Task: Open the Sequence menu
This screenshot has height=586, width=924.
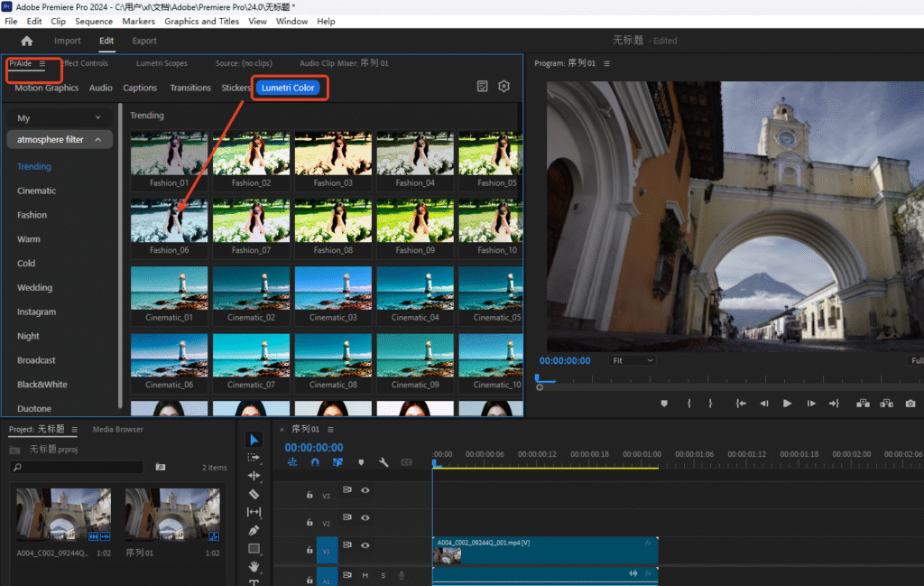Action: (95, 21)
